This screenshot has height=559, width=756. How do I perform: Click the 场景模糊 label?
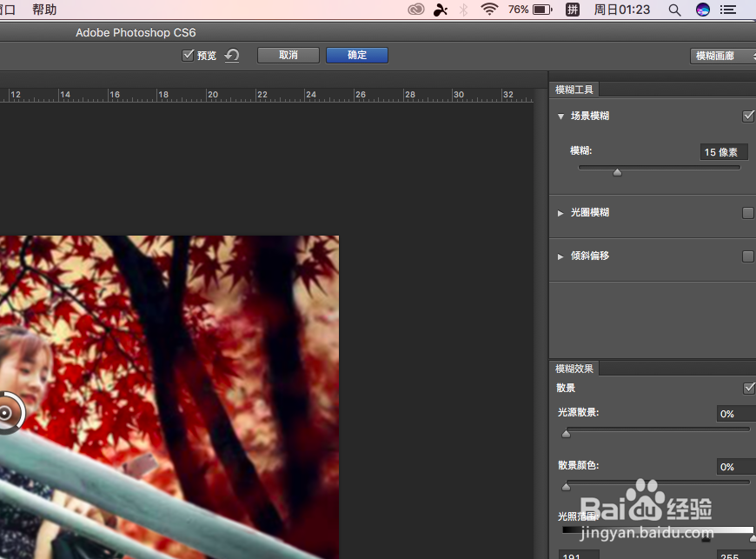[590, 116]
